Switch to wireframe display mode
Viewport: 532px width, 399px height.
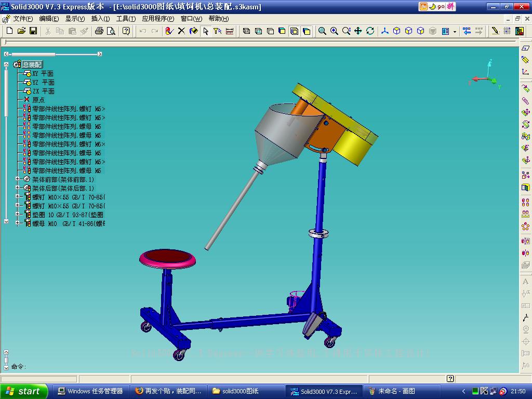pos(247,31)
